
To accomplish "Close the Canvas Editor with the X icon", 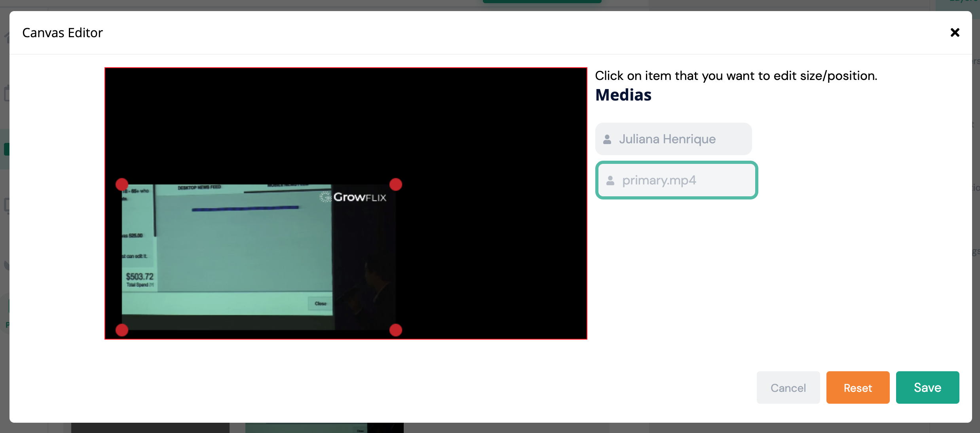I will 955,32.
